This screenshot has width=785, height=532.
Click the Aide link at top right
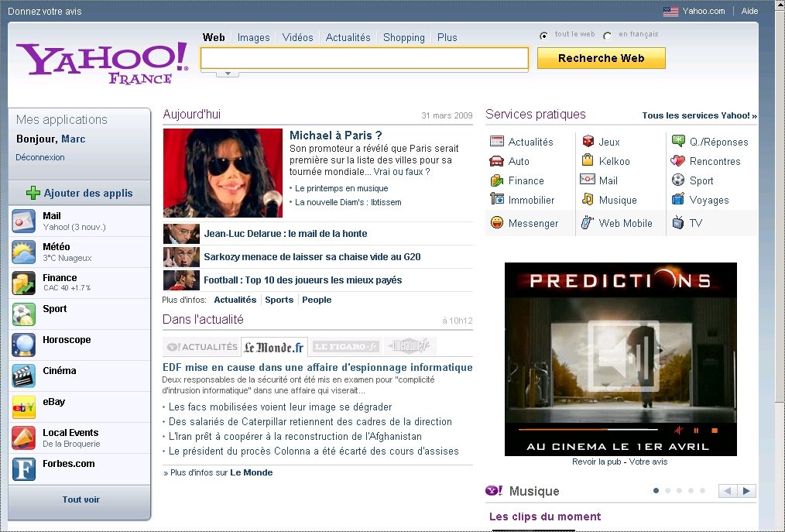pos(749,11)
